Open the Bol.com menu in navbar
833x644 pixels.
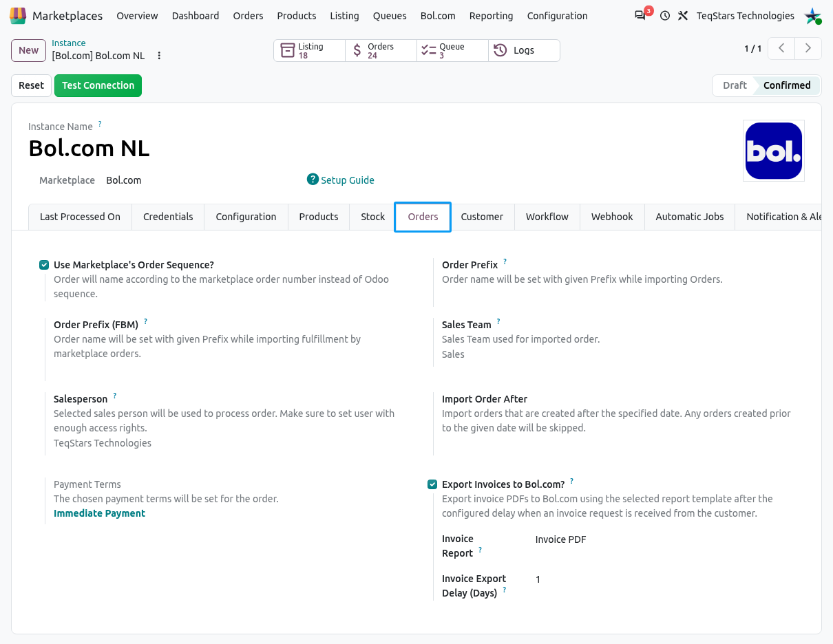pyautogui.click(x=438, y=15)
